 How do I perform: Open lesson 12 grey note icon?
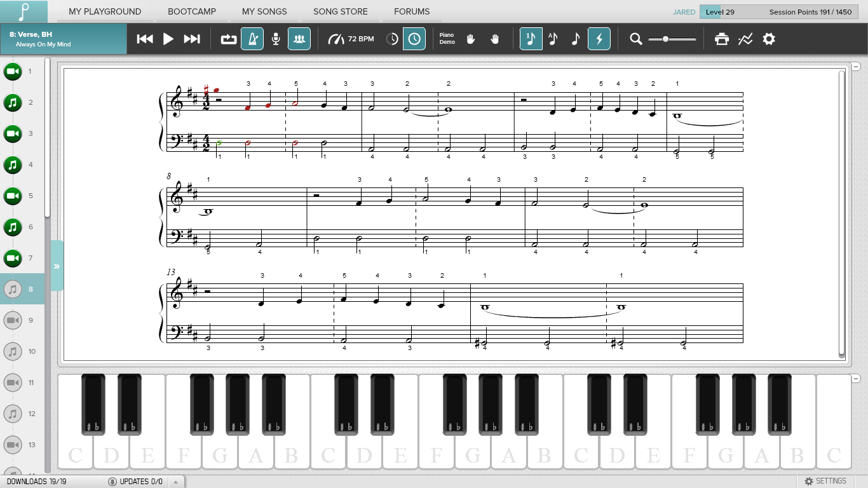13,414
